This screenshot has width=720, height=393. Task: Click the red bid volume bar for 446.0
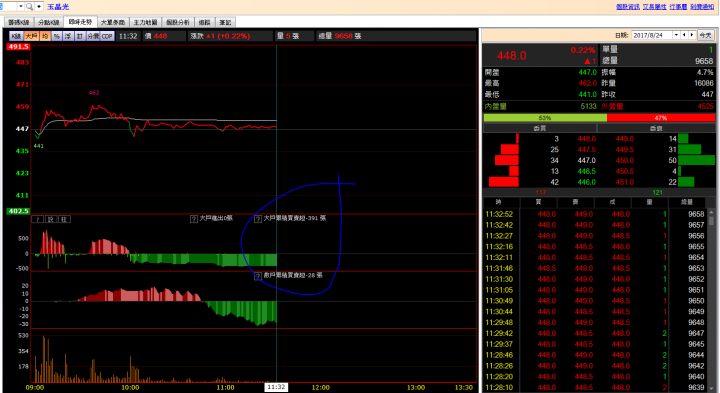pos(504,182)
